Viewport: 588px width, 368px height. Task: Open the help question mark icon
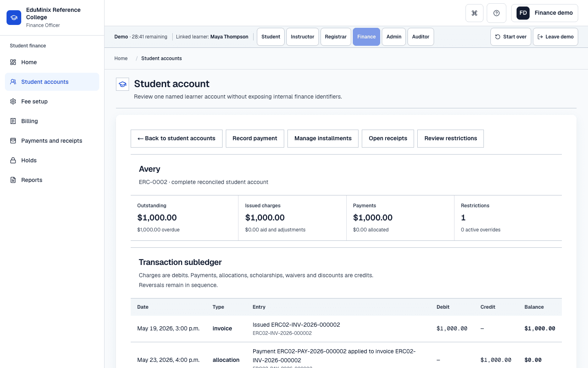pyautogui.click(x=497, y=13)
